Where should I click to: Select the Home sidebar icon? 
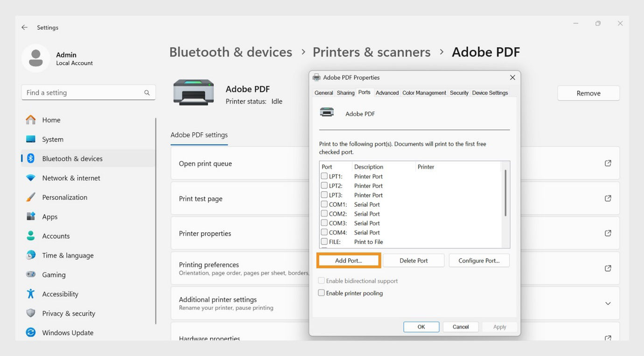click(x=30, y=120)
